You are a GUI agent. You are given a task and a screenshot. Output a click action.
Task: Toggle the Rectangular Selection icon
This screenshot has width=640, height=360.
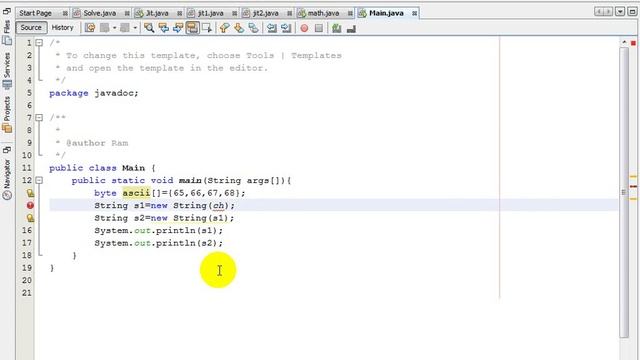click(x=207, y=28)
